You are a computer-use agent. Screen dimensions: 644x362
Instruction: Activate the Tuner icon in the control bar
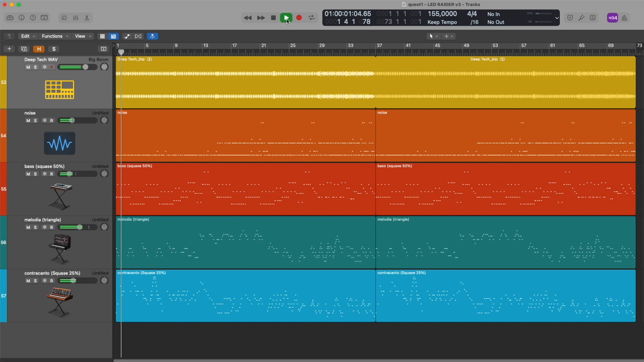tap(581, 18)
